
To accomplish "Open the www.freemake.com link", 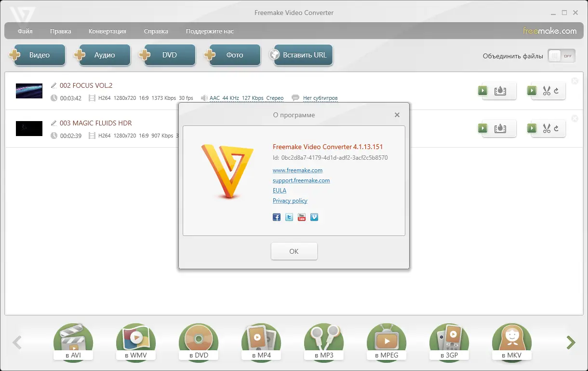I will [x=297, y=170].
